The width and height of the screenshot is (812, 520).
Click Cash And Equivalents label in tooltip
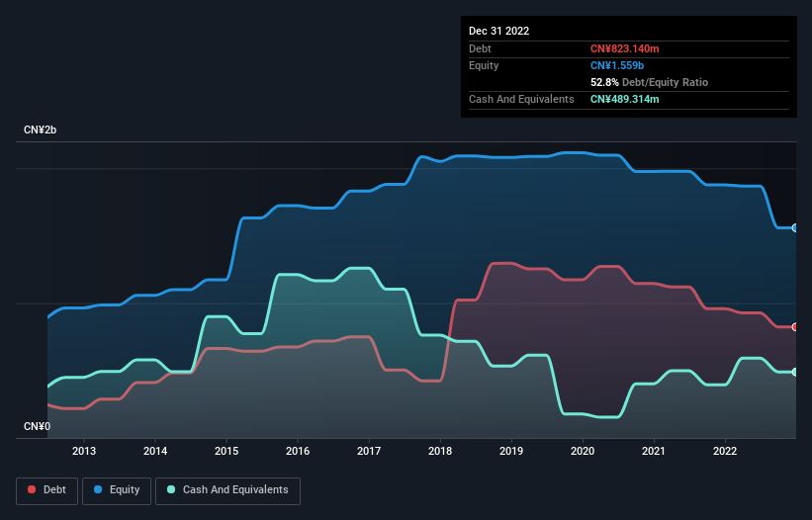point(521,99)
